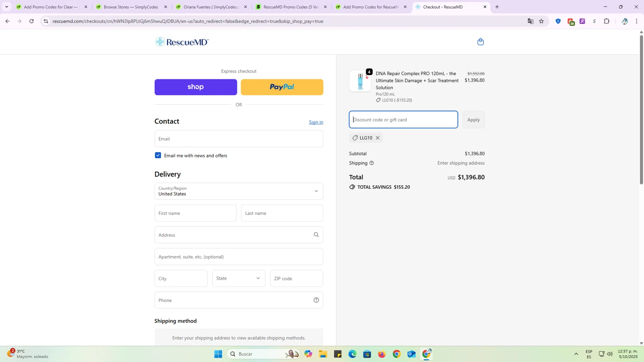Open Windows Start menu
644x362 pixels.
(218, 354)
